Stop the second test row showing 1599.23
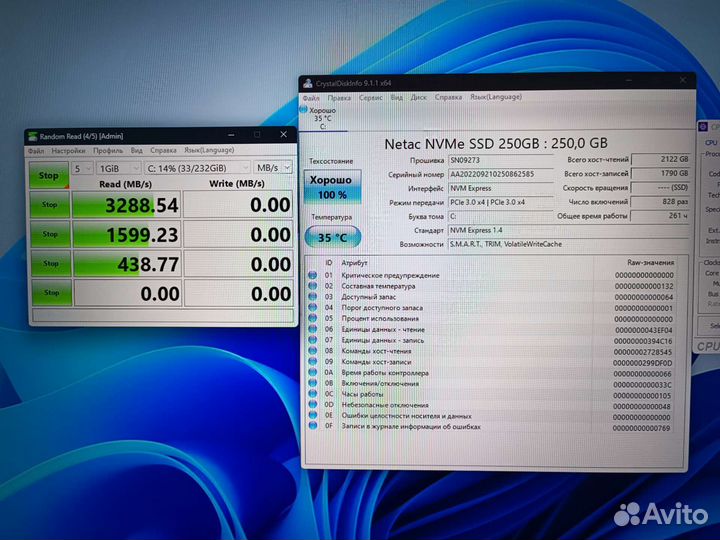 [50, 234]
